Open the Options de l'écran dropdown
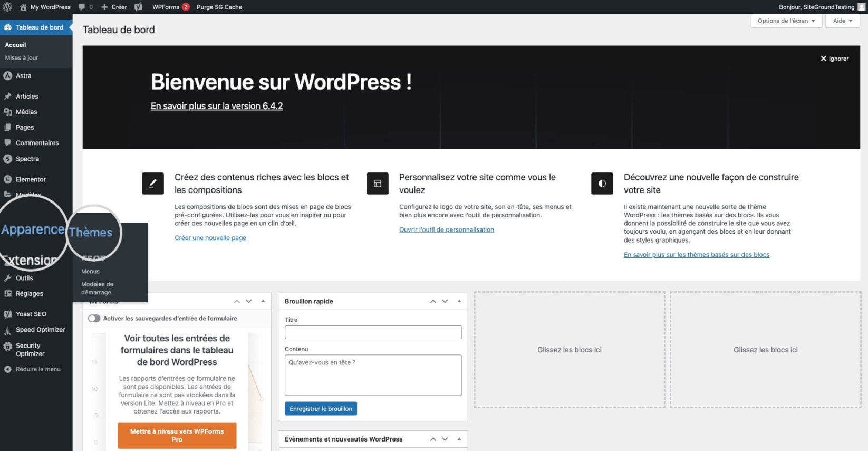The height and width of the screenshot is (451, 868). [786, 21]
